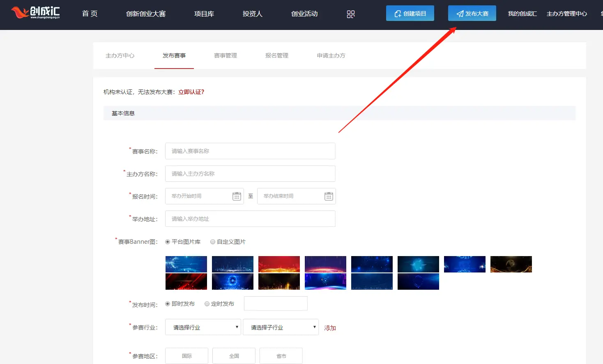Focus the 主办方名称 input field
Image resolution: width=603 pixels, height=364 pixels.
[x=250, y=174]
